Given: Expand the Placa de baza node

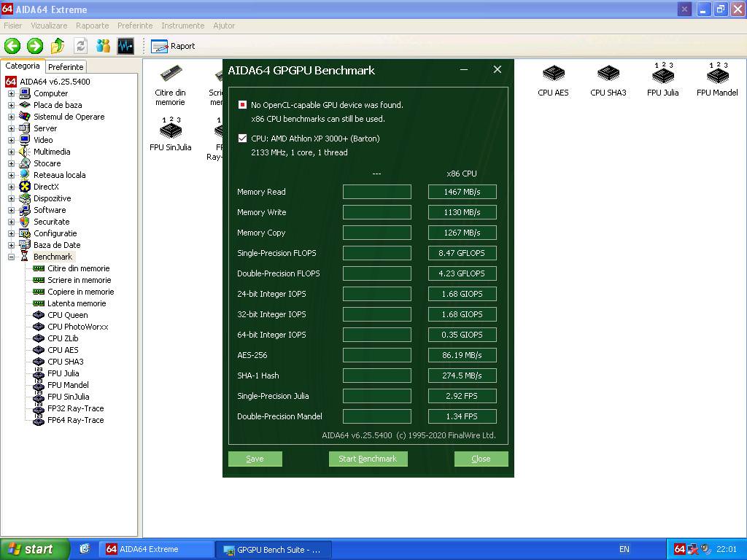Looking at the screenshot, I should click(x=11, y=105).
